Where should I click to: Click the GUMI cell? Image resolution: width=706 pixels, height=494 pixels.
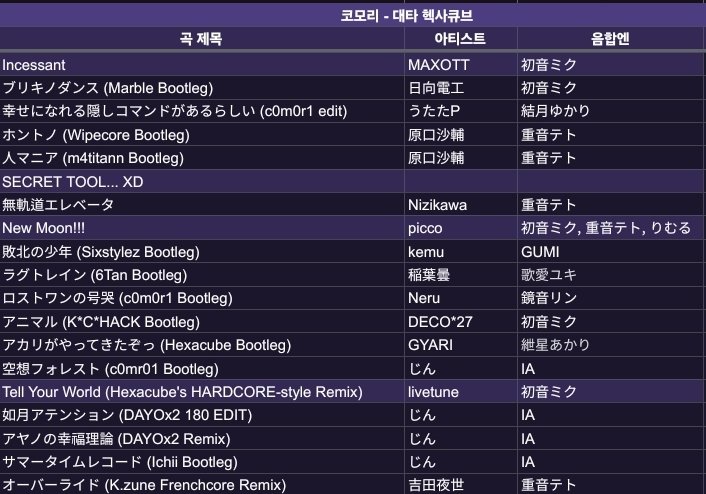[x=610, y=252]
